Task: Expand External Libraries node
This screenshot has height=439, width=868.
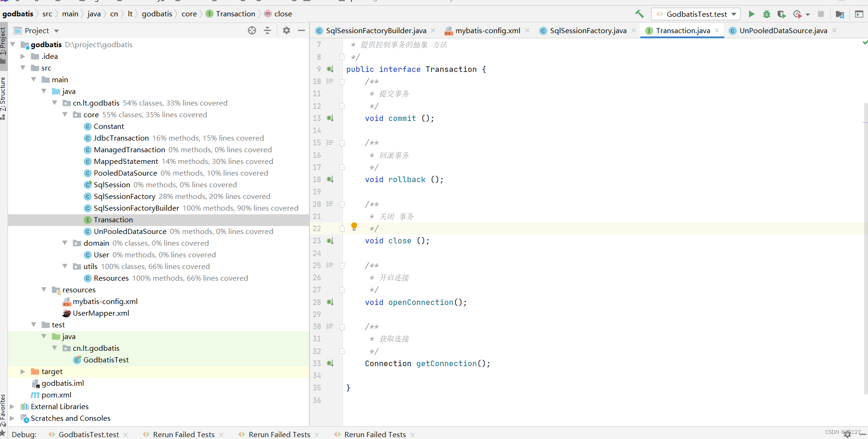Action: click(x=12, y=406)
